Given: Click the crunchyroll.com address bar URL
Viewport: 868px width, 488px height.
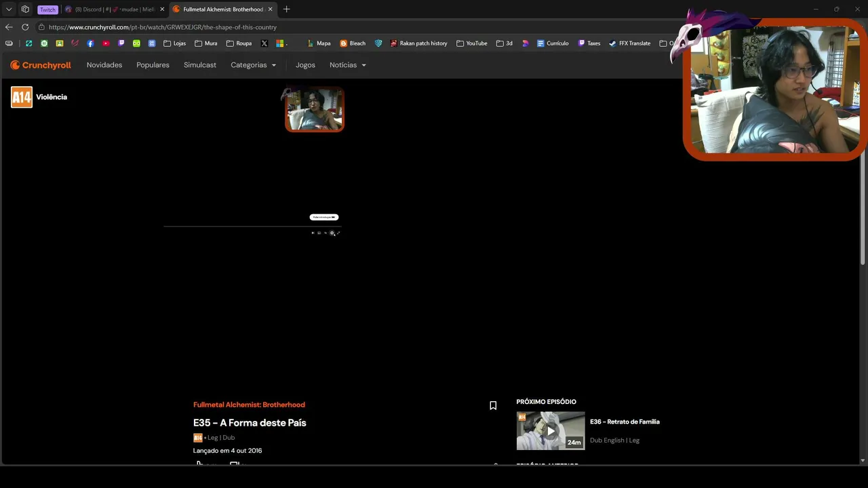Looking at the screenshot, I should coord(163,27).
